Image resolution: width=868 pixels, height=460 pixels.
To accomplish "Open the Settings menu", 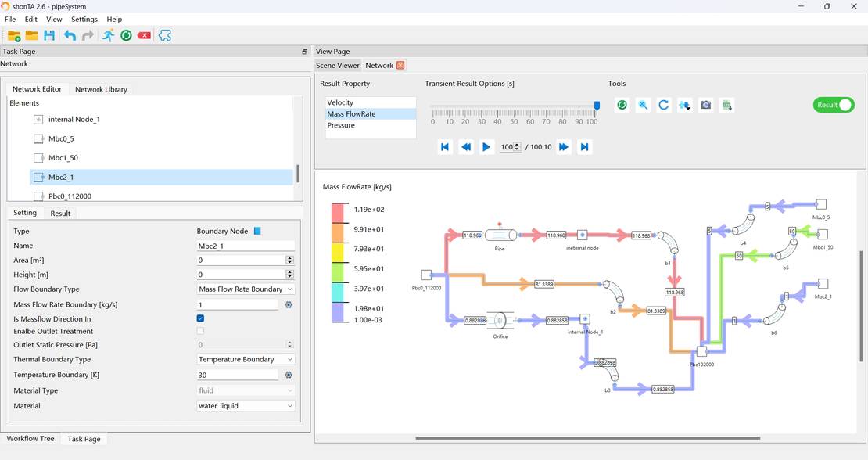I will [x=84, y=19].
